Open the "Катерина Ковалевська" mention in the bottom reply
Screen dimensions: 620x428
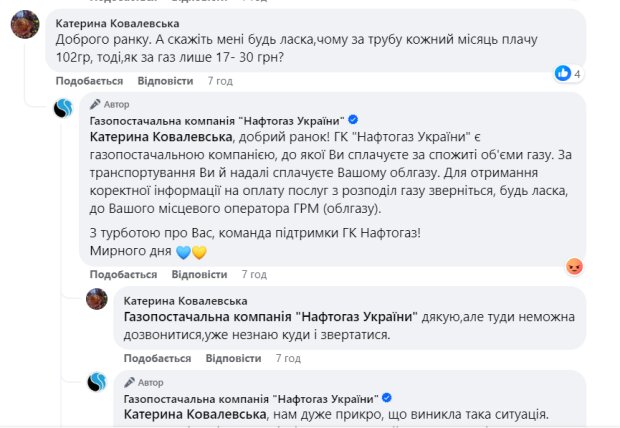pos(194,413)
